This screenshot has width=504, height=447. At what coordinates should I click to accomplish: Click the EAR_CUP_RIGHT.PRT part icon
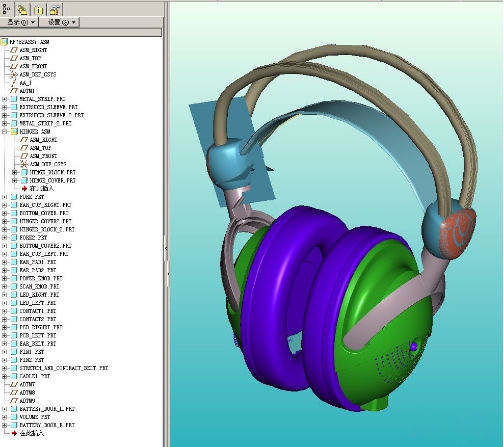pyautogui.click(x=14, y=205)
